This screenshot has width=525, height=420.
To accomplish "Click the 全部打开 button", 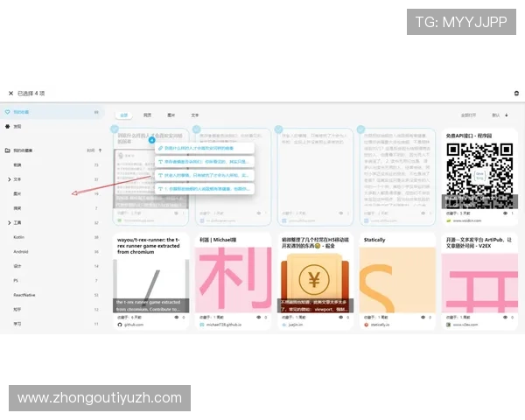I will [468, 115].
